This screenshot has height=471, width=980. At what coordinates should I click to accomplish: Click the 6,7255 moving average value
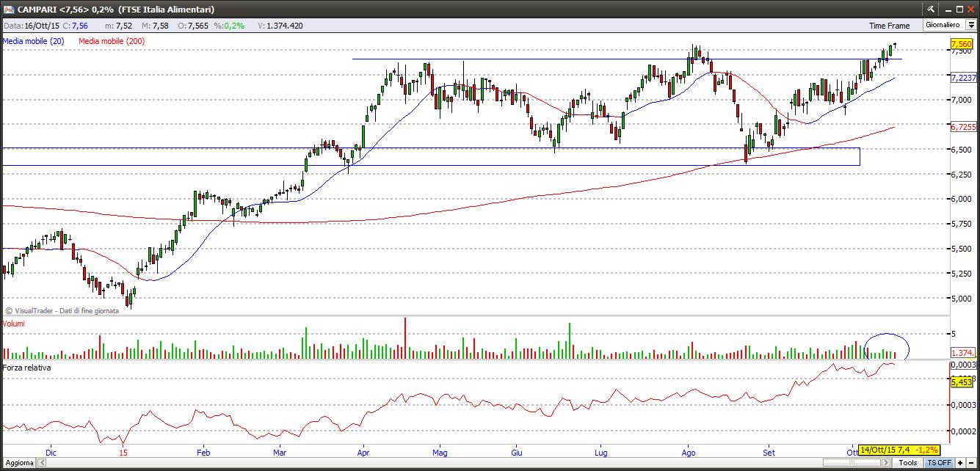pos(964,127)
